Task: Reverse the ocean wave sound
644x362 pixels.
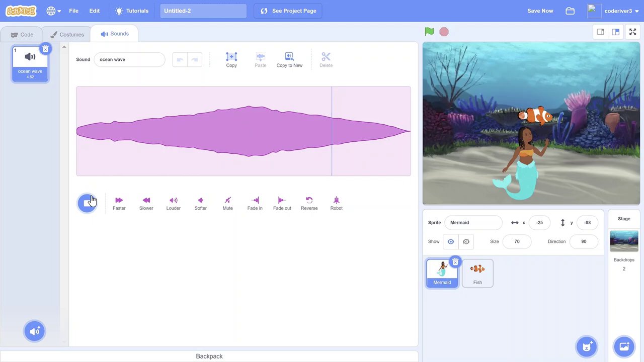Action: click(x=309, y=201)
